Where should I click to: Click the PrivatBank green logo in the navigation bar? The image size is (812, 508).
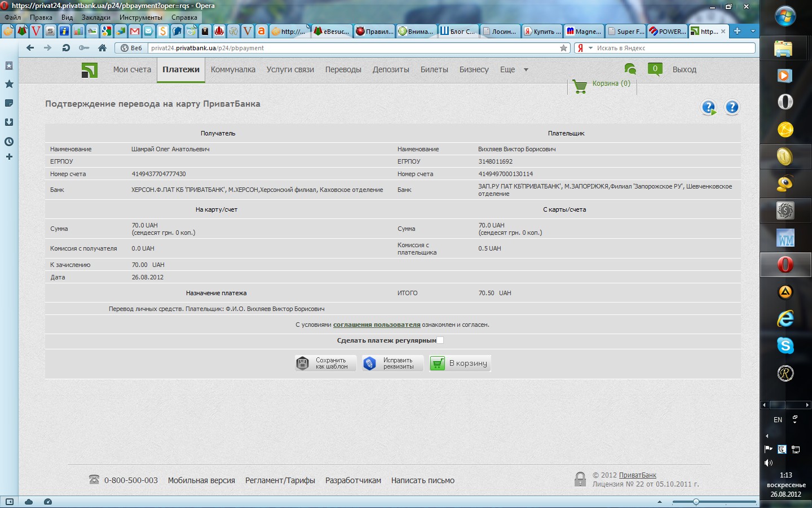(x=89, y=70)
